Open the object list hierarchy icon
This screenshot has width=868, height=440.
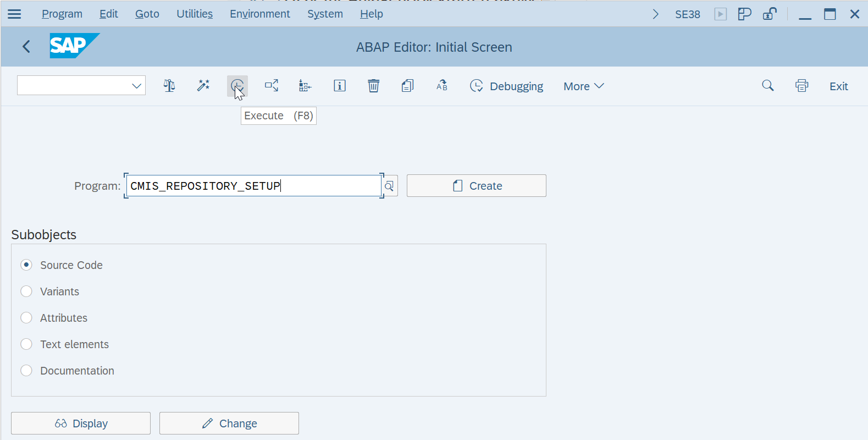point(305,86)
